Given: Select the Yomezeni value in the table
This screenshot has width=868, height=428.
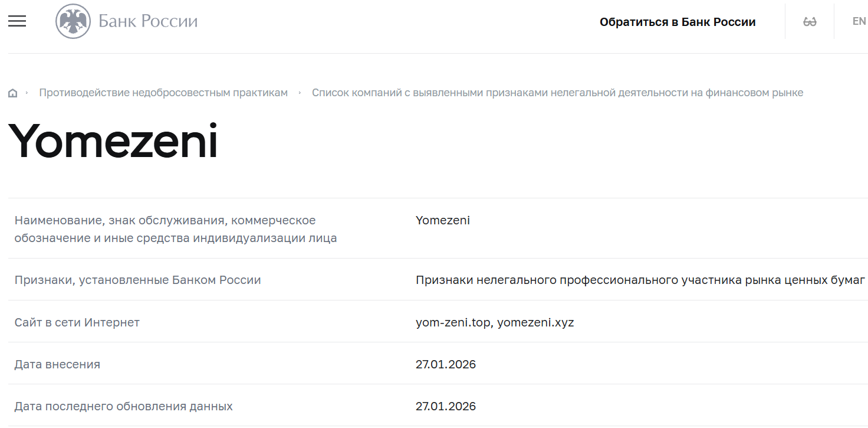Looking at the screenshot, I should click(x=443, y=220).
